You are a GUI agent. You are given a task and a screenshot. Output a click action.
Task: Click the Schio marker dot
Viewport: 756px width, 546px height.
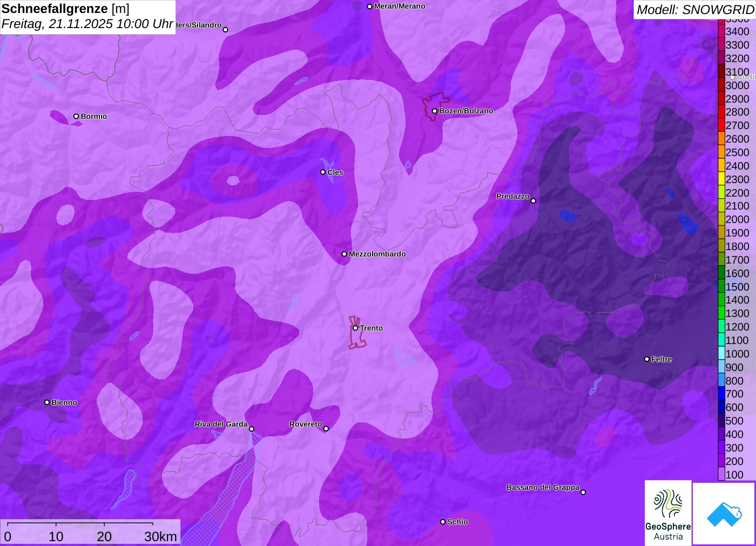(x=443, y=522)
